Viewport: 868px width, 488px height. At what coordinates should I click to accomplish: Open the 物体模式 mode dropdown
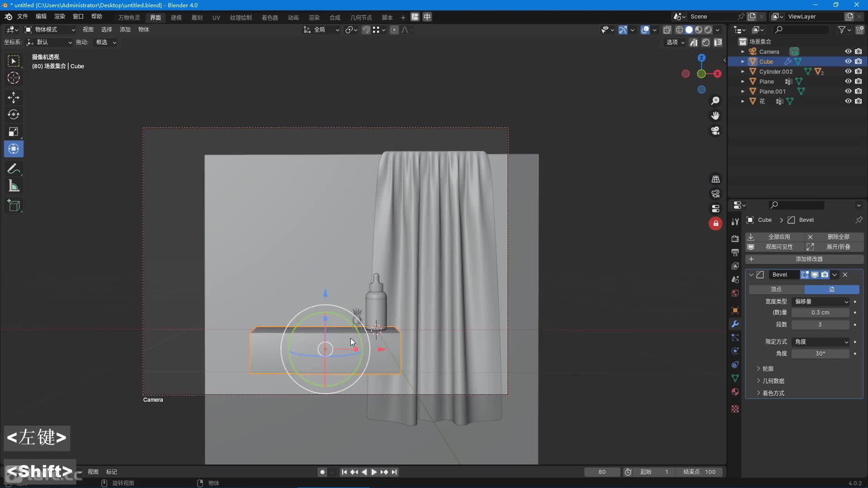point(50,30)
